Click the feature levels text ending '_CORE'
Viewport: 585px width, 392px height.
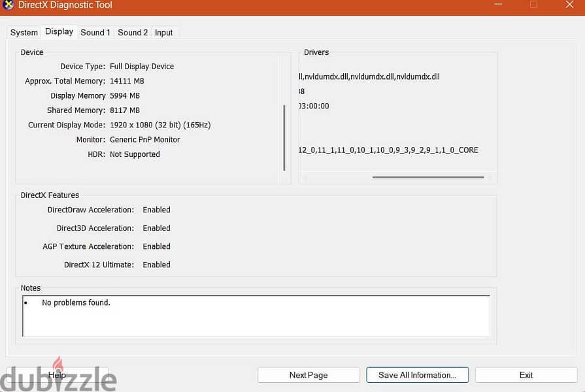tap(388, 150)
